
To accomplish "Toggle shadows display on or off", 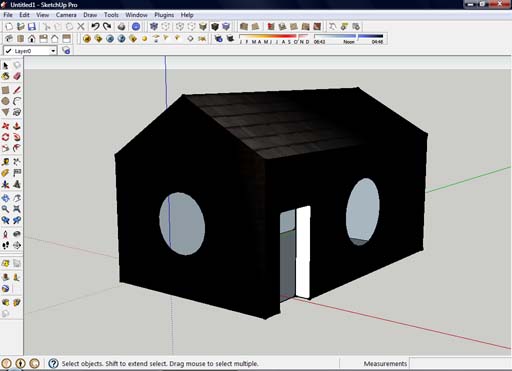I will [x=230, y=39].
